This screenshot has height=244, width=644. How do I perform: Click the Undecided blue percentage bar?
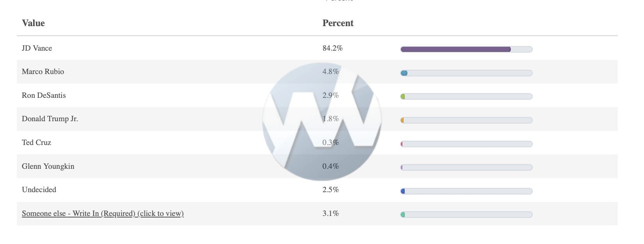coord(466,191)
